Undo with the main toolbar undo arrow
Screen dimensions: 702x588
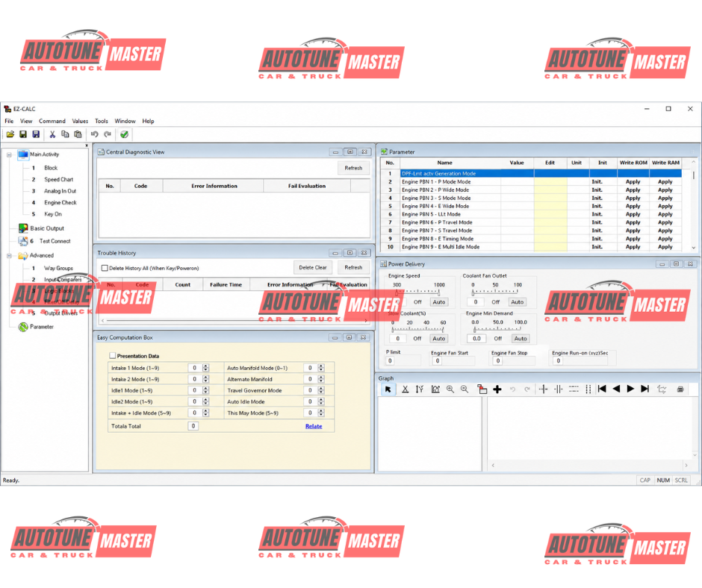pyautogui.click(x=94, y=134)
